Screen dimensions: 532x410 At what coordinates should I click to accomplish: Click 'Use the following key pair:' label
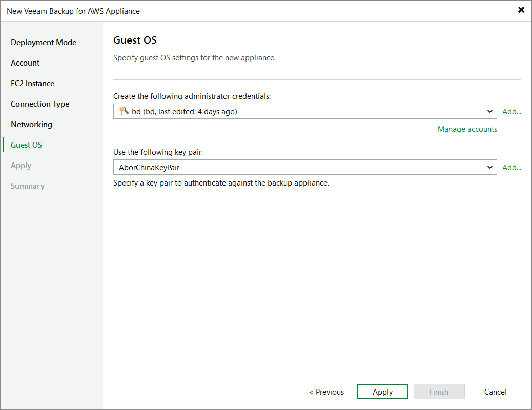point(158,152)
